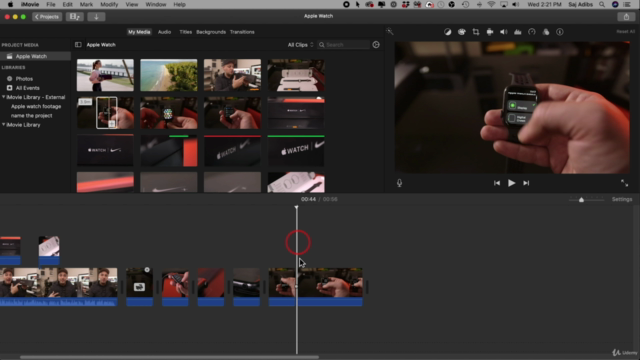Open the speed adjustment tool
The width and height of the screenshot is (640, 360).
pyautogui.click(x=532, y=32)
